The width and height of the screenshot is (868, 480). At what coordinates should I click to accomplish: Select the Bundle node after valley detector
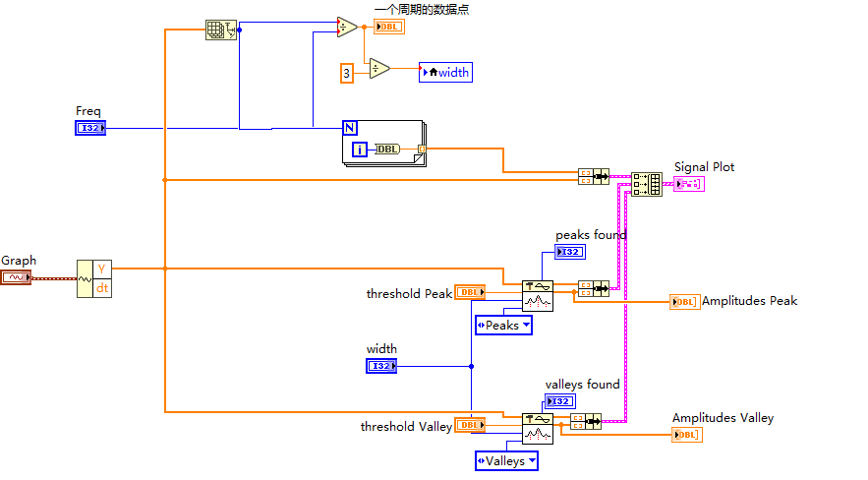click(x=586, y=421)
